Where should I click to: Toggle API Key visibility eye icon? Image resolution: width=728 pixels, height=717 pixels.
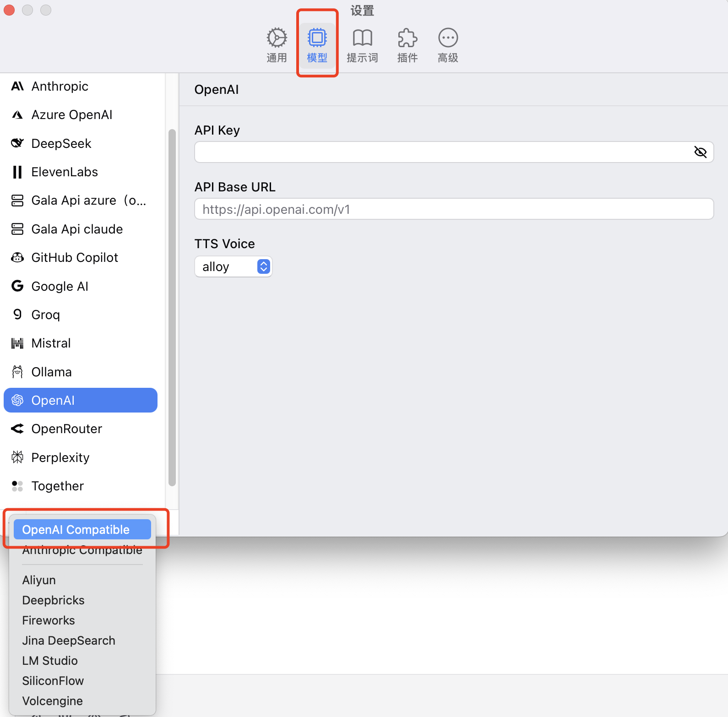[701, 152]
